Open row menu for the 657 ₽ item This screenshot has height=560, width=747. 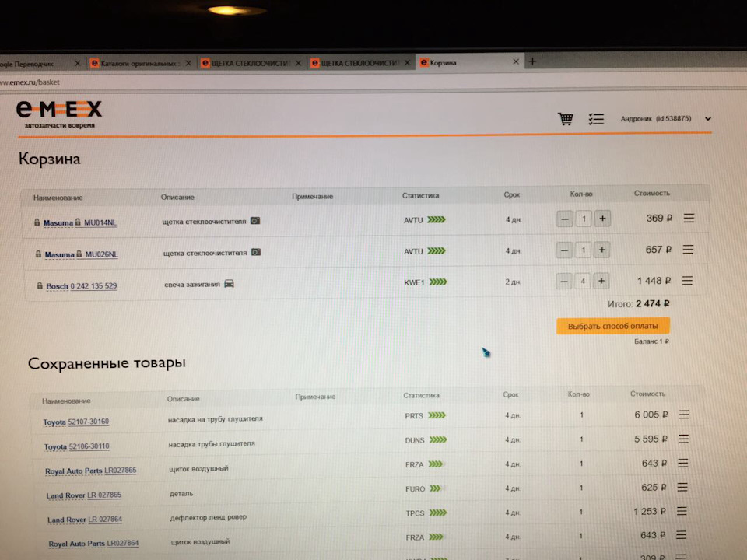688,250
